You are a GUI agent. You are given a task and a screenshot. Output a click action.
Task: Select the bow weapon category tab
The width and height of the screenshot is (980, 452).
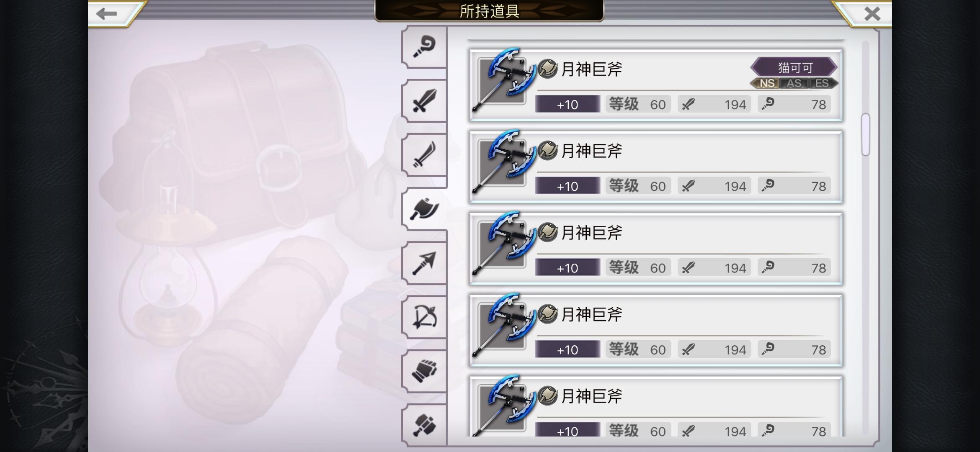coord(424,317)
